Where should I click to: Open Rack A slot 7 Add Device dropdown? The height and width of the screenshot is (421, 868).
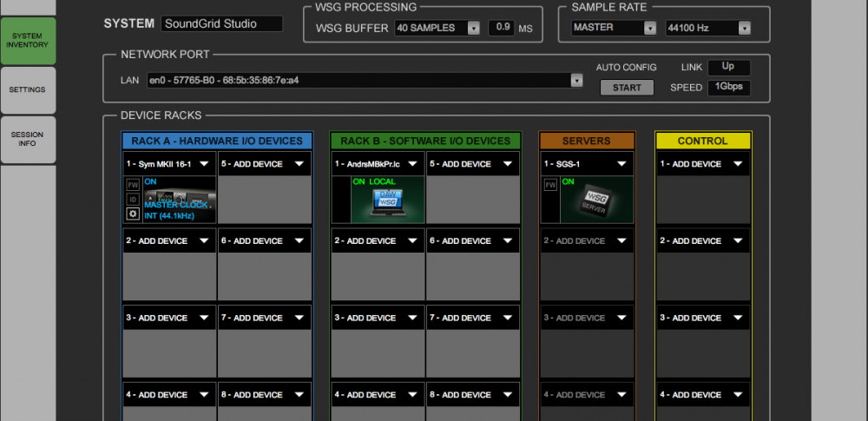point(265,318)
